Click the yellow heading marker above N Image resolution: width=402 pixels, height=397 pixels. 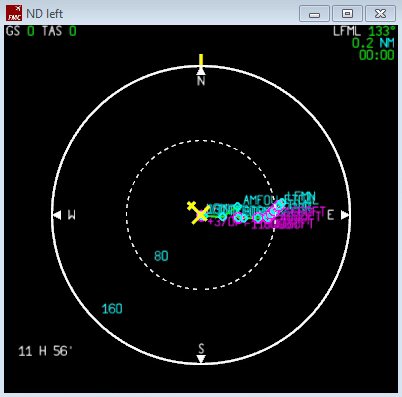pyautogui.click(x=201, y=61)
